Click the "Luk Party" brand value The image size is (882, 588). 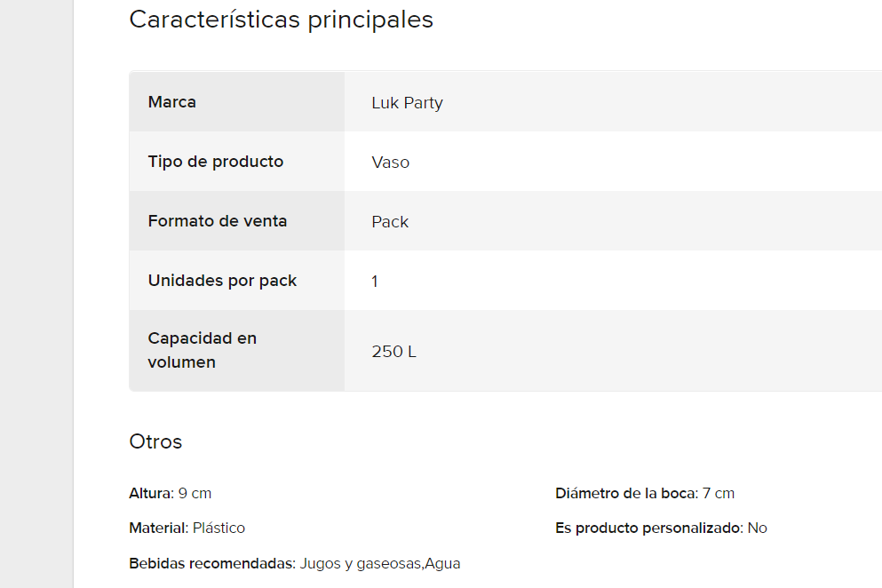click(x=407, y=103)
